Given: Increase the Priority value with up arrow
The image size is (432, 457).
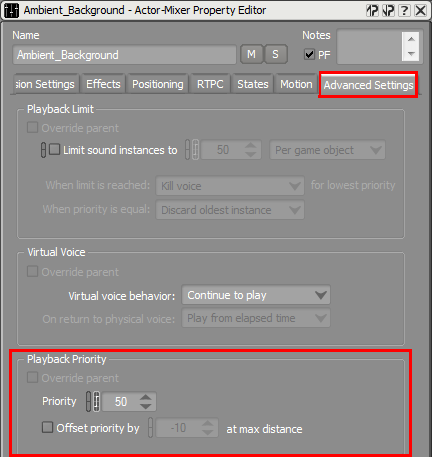Looking at the screenshot, I should [146, 397].
